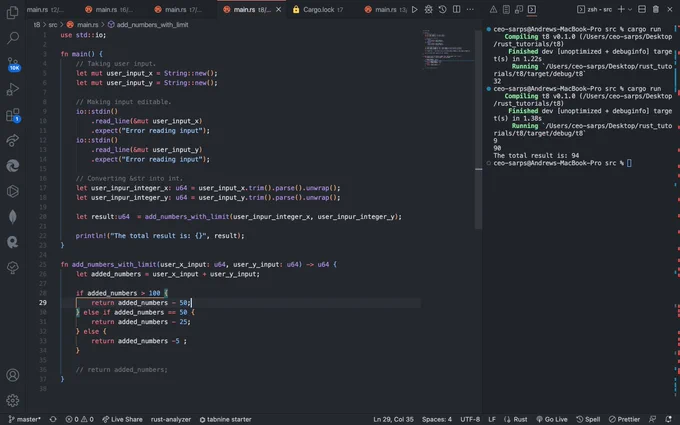
Task: Select the Terminal panel icon
Action: (532, 9)
